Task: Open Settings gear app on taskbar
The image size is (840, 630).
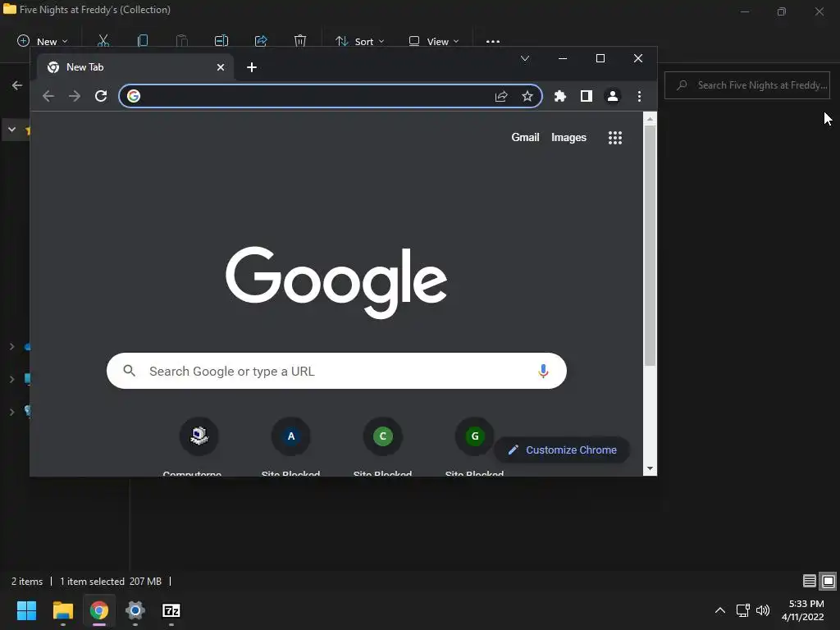Action: pos(135,610)
